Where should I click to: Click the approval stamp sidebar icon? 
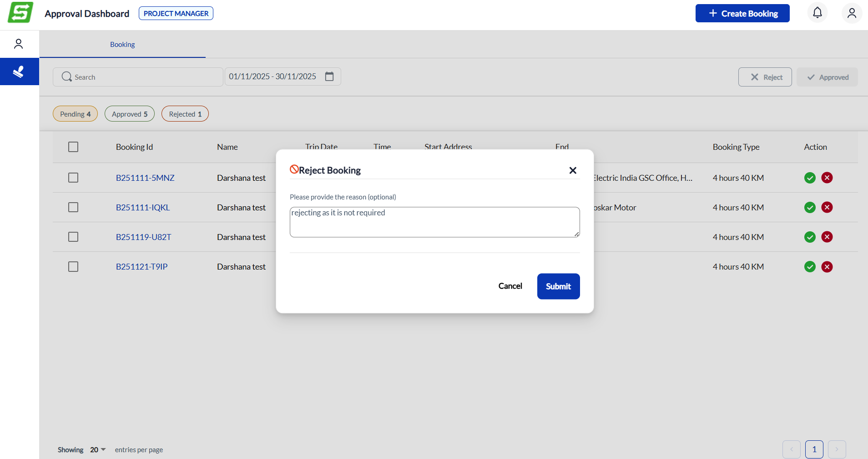(x=19, y=71)
